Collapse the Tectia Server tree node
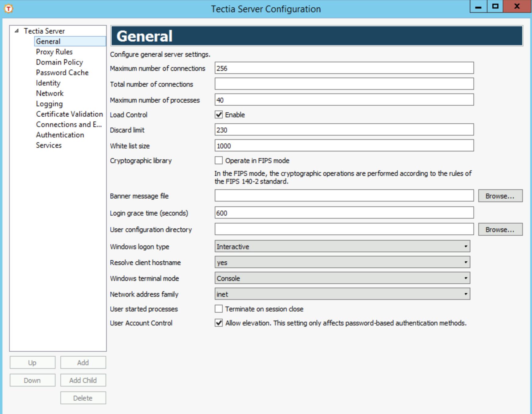 pyautogui.click(x=16, y=31)
